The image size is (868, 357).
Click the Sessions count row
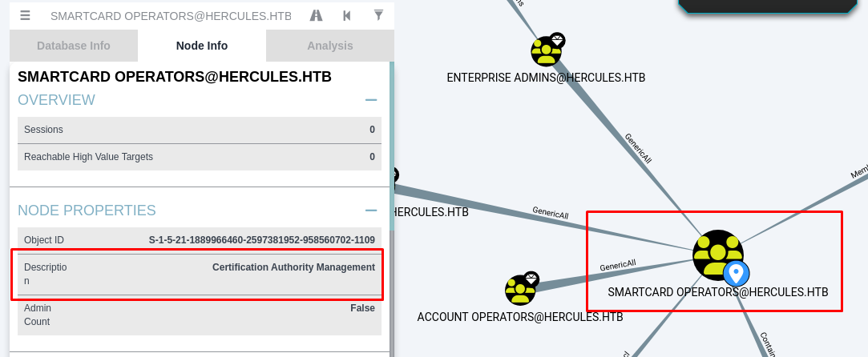(199, 130)
